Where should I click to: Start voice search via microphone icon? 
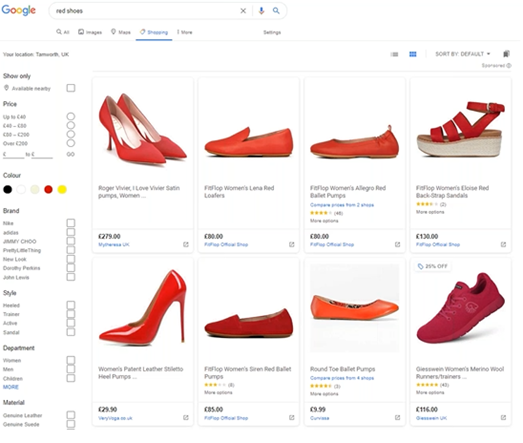tap(261, 11)
